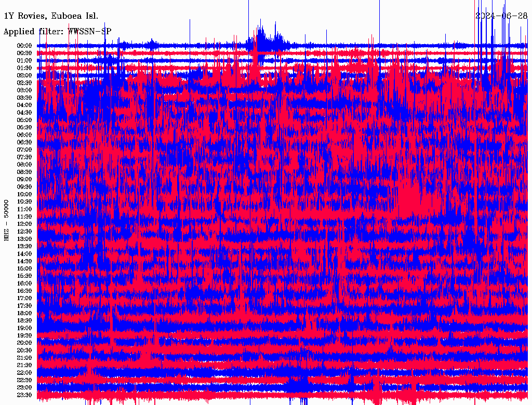The image size is (532, 405).
Task: Click the 18:30 time label
Action: (x=24, y=320)
